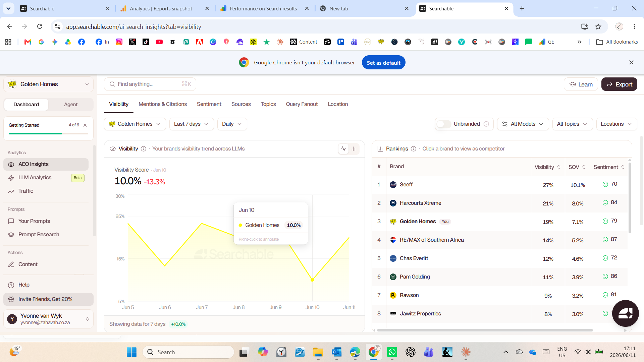Open ChatGPT app from taskbar
The width and height of the screenshot is (644, 362).
[x=410, y=352]
